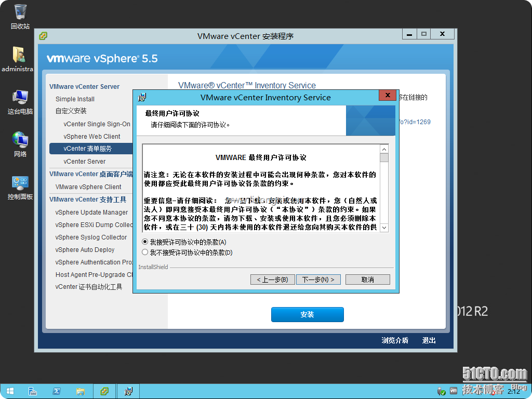Click the safely-remove hardware tray icon

[x=441, y=391]
